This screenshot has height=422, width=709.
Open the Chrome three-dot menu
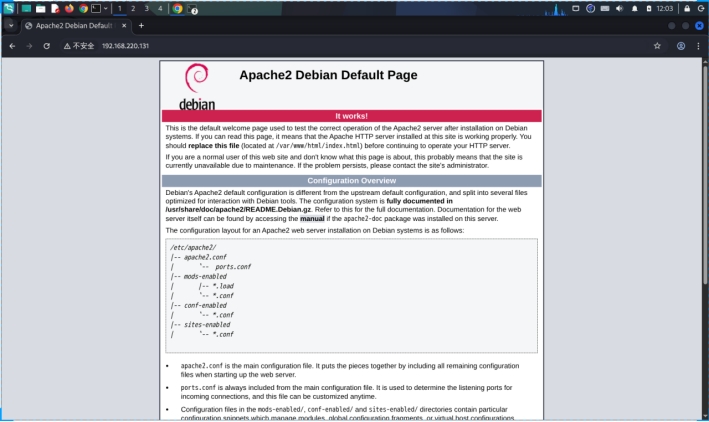pos(698,46)
